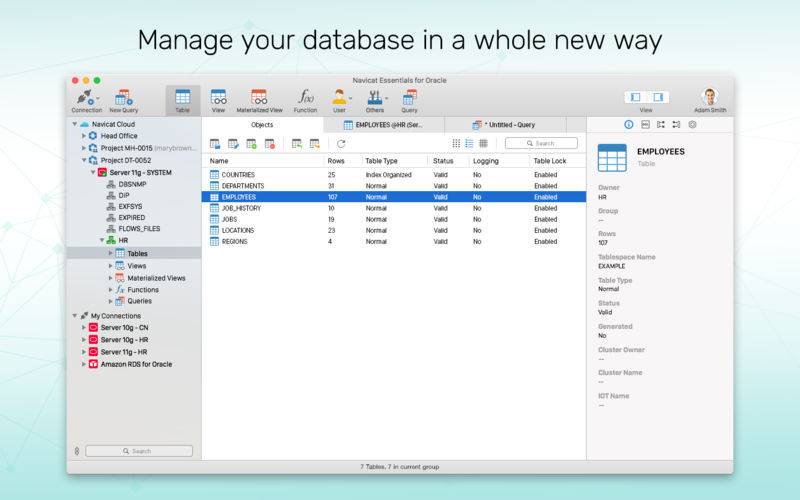Screen dimensions: 800x500
Task: Collapse the Server 11g - SYSTEM connection
Action: tap(93, 172)
